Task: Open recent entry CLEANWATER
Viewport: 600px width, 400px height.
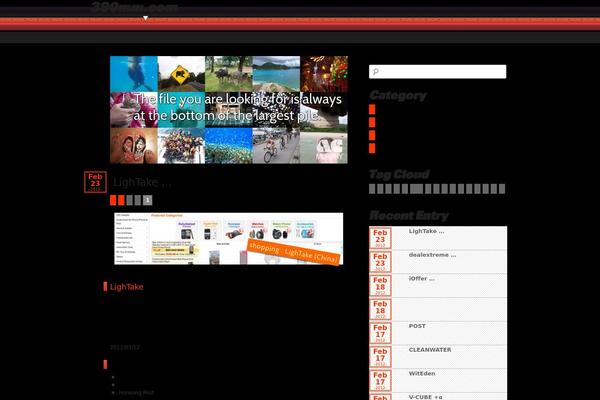Action: 430,350
